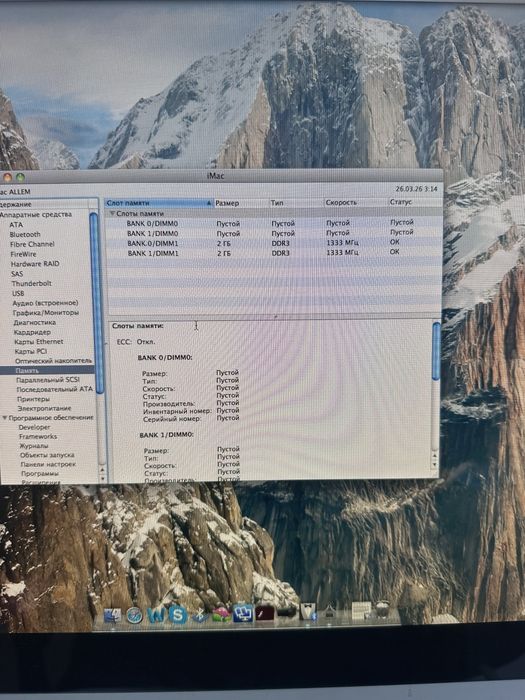Viewport: 525px width, 700px height.
Task: Select Frameworks in the sidebar
Action: coord(38,437)
